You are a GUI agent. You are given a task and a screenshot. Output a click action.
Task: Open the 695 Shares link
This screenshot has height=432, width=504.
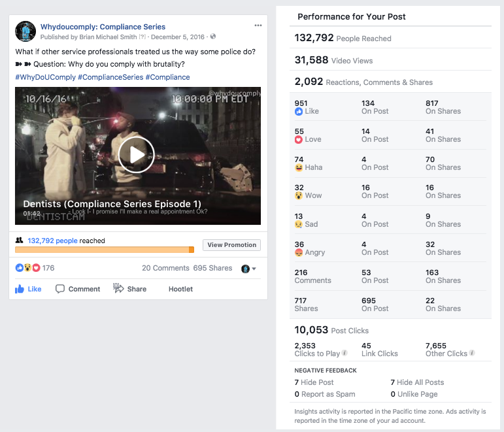pos(213,268)
